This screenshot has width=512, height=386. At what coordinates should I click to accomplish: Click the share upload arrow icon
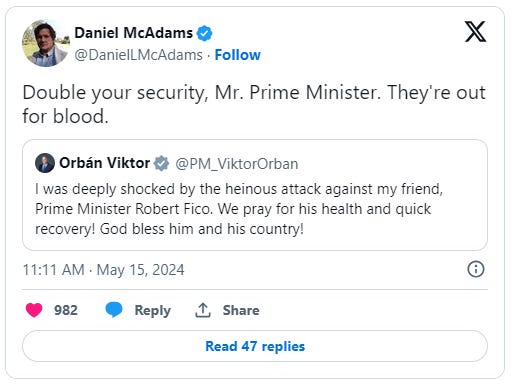tap(203, 310)
